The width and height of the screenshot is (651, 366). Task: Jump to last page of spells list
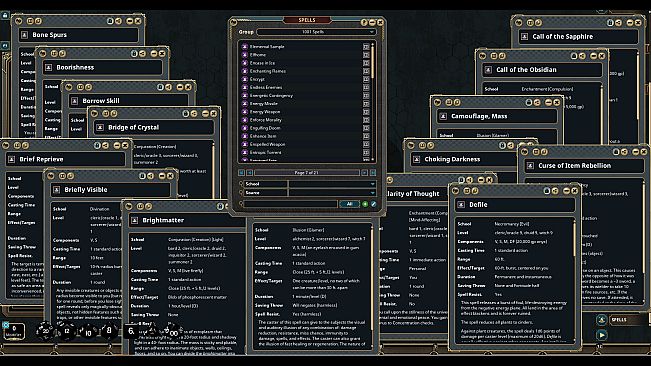pos(373,173)
